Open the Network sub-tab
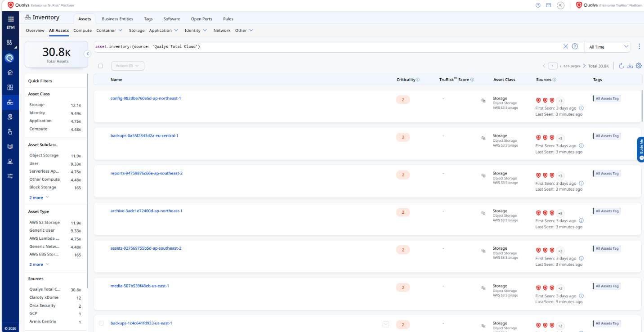This screenshot has width=644, height=332. (222, 30)
